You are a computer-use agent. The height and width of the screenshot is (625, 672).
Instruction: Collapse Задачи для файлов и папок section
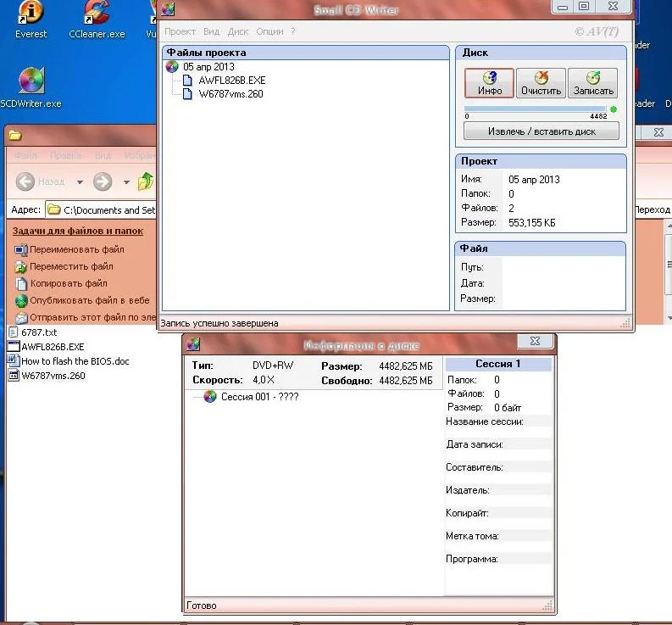pos(78,231)
